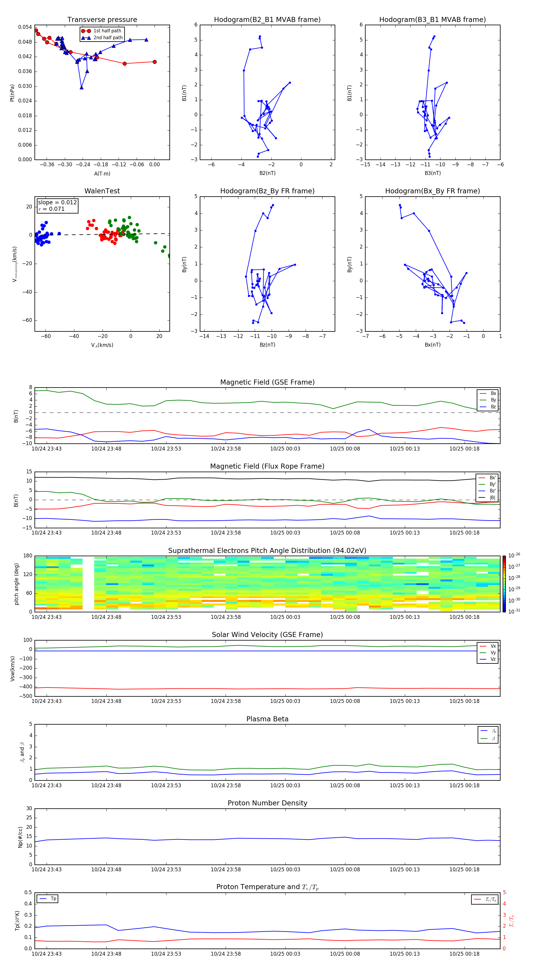Select the '1st half path' legend entry
This screenshot has height=980, width=535.
[102, 31]
